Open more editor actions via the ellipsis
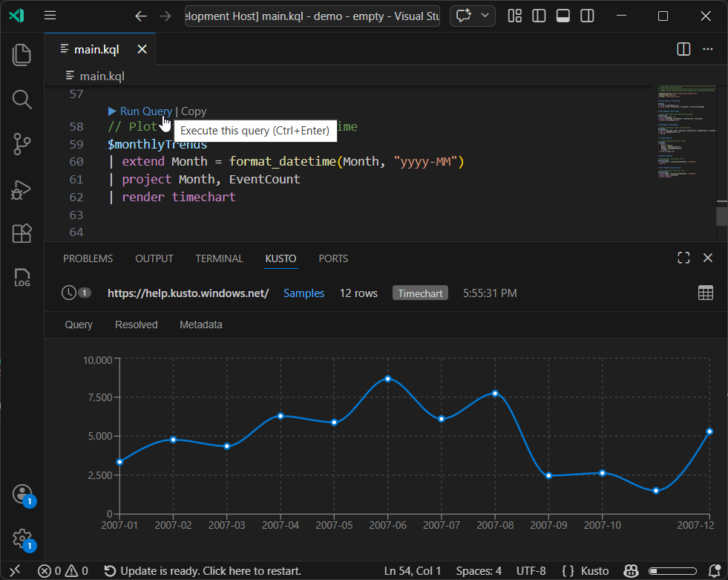This screenshot has height=580, width=728. point(707,49)
